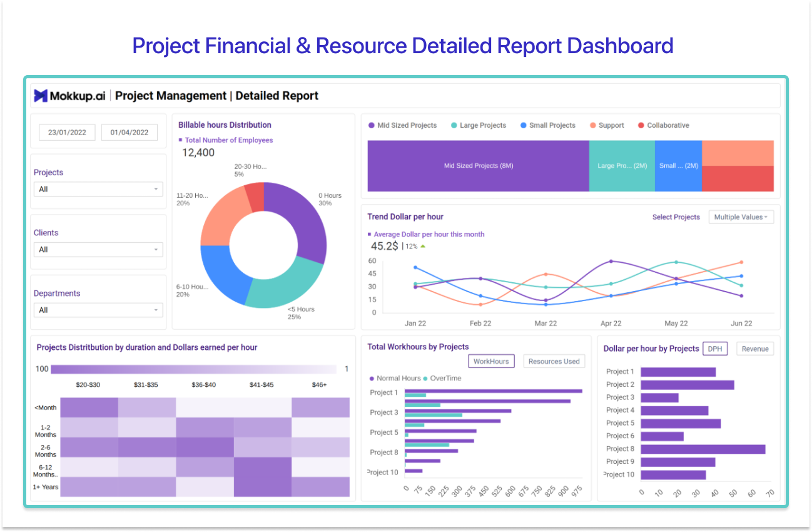Click the Billable hours Distribution title

coord(225,125)
